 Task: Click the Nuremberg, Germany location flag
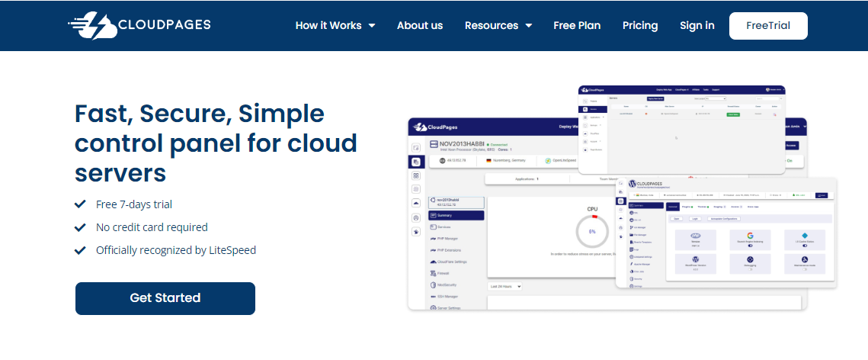coord(489,161)
